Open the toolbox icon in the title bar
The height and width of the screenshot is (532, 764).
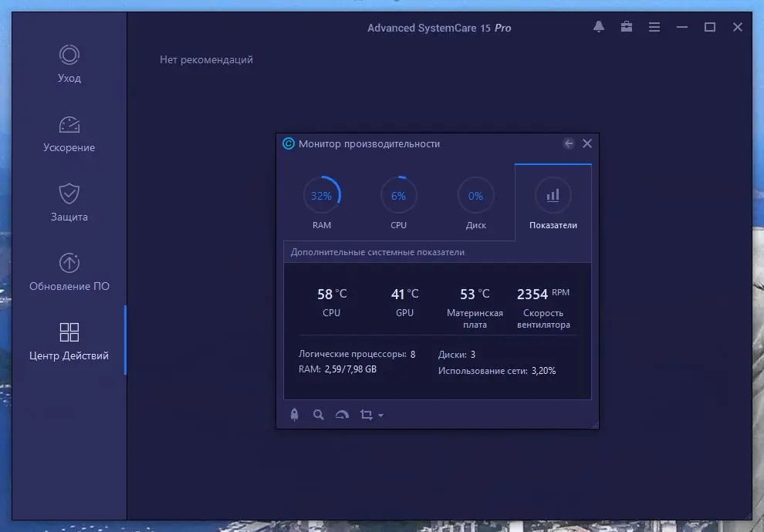(626, 27)
